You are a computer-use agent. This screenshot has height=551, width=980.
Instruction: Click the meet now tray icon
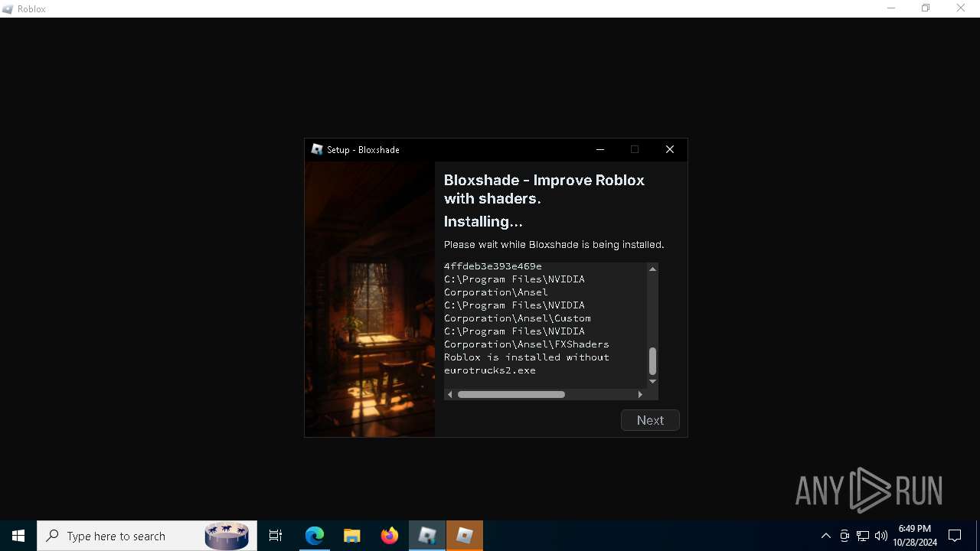click(x=844, y=536)
